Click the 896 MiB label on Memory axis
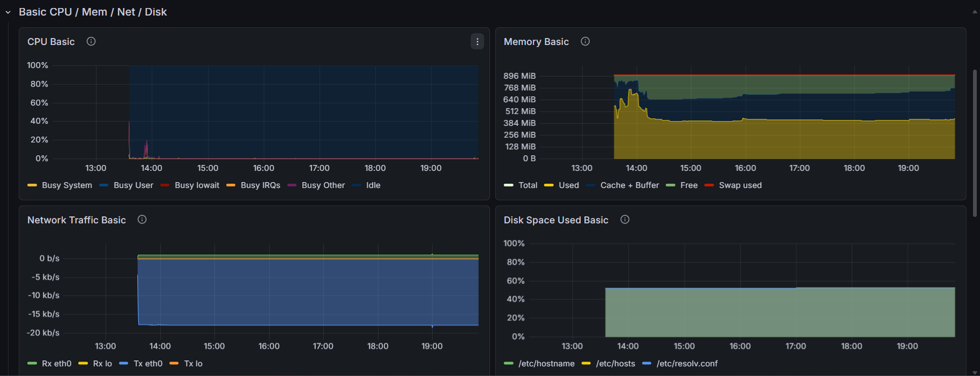 pos(519,76)
